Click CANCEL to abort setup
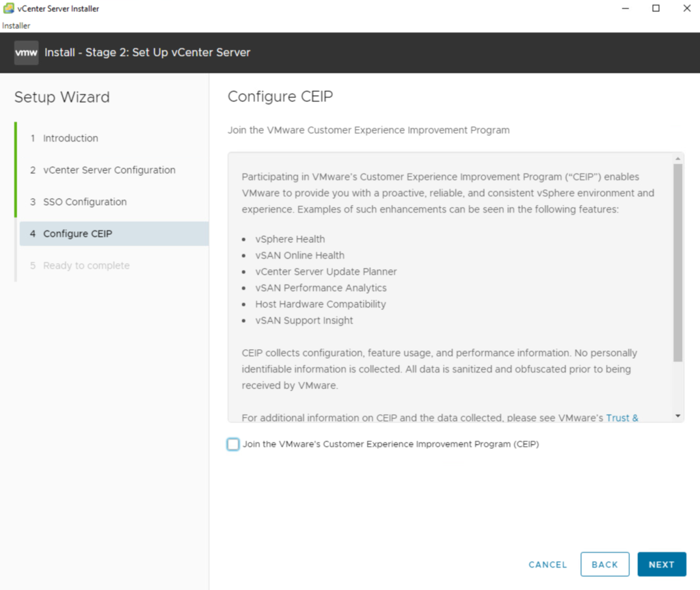 point(548,565)
